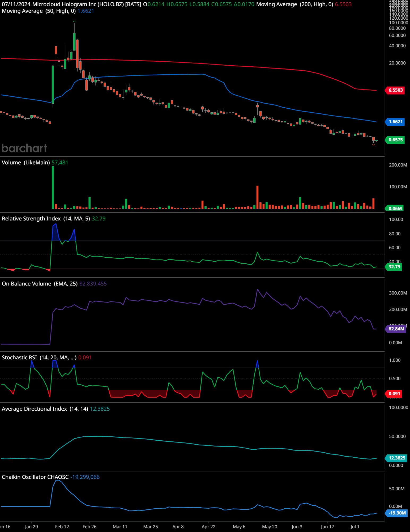
Task: Click the Chaikin Oscillator CHAOSC label
Action: (35, 477)
